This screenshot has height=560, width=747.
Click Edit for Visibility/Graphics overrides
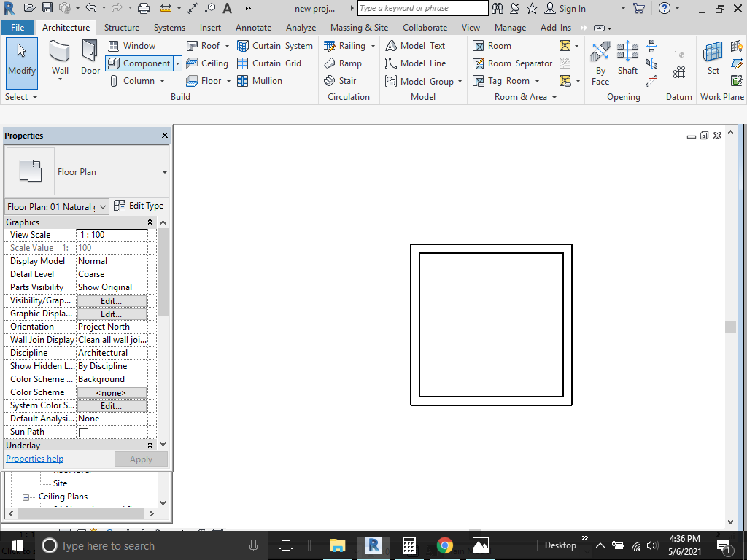click(x=112, y=301)
